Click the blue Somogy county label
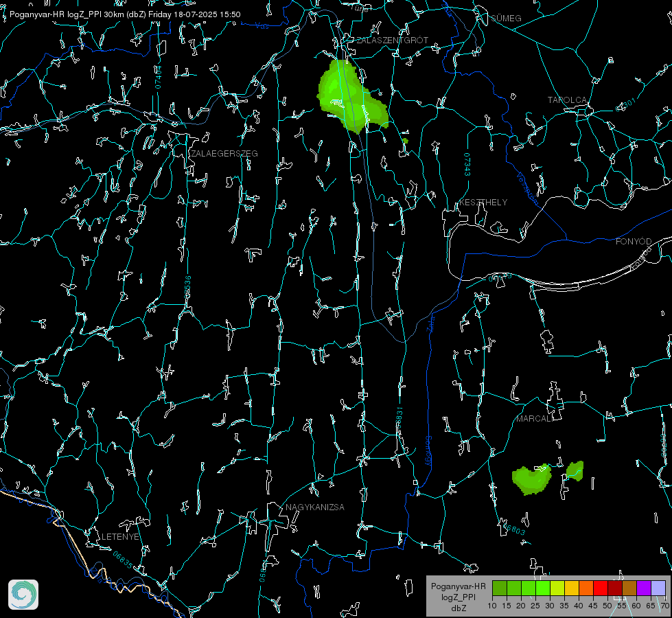The image size is (672, 618). tap(428, 451)
